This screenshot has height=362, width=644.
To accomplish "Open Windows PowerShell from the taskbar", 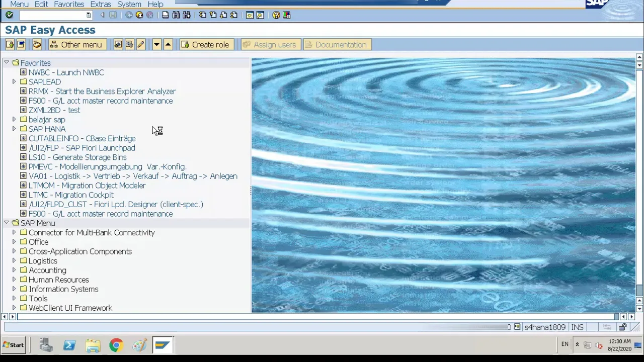I will pos(69,345).
